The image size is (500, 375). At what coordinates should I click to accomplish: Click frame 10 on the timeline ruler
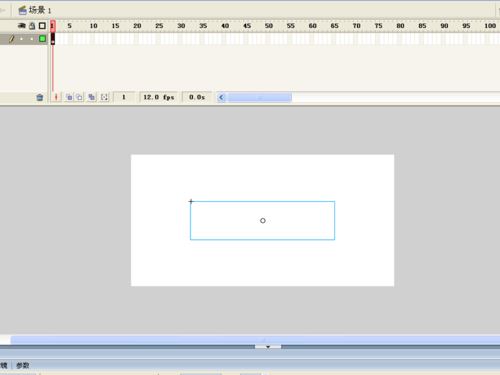(93, 26)
